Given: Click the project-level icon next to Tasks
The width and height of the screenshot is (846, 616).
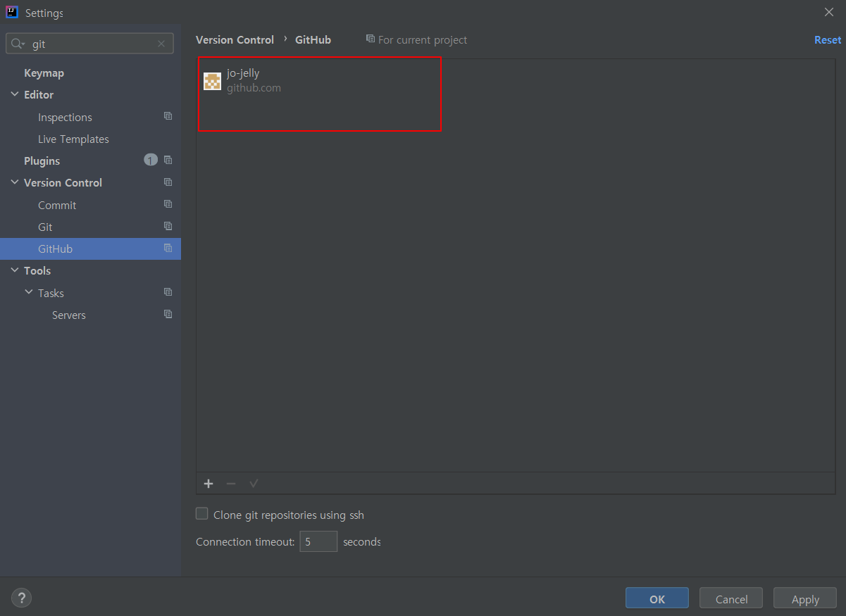Looking at the screenshot, I should 168,292.
